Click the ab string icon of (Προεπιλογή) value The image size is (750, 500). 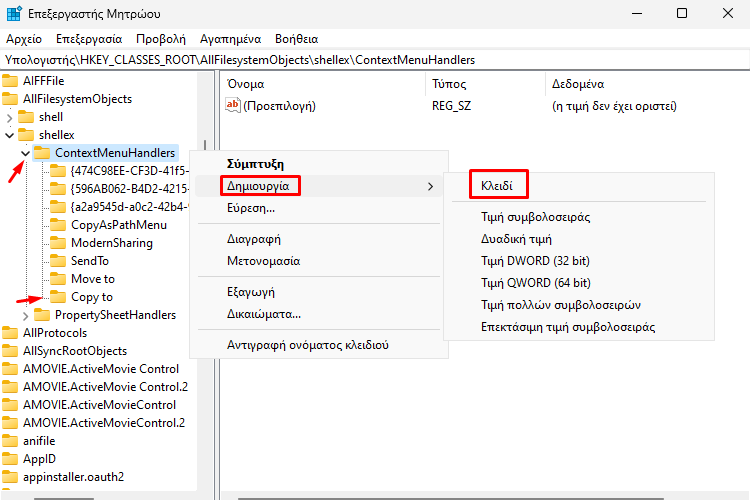coord(233,105)
